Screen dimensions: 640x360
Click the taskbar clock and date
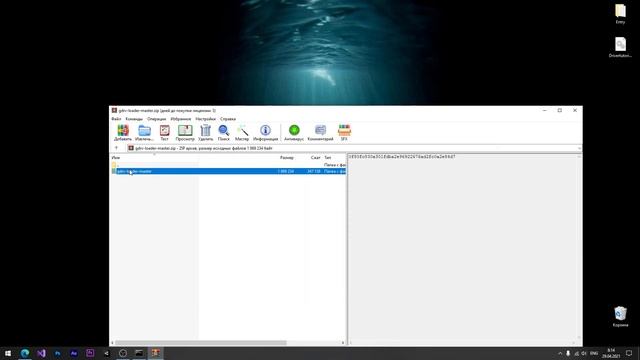tap(611, 353)
